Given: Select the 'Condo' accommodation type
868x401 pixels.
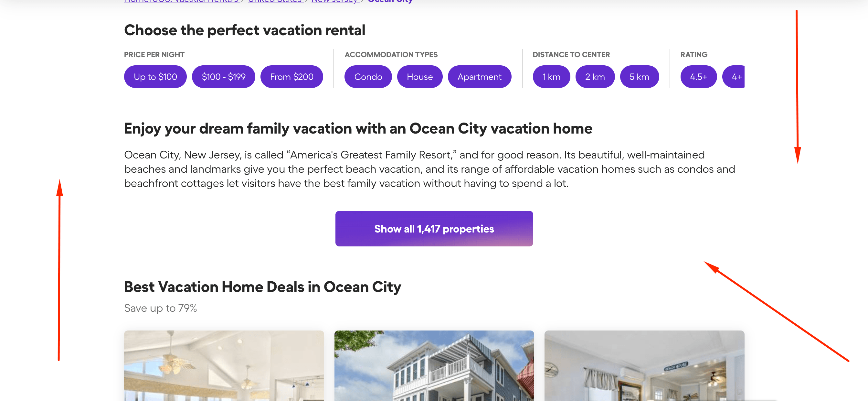Looking at the screenshot, I should click(368, 76).
